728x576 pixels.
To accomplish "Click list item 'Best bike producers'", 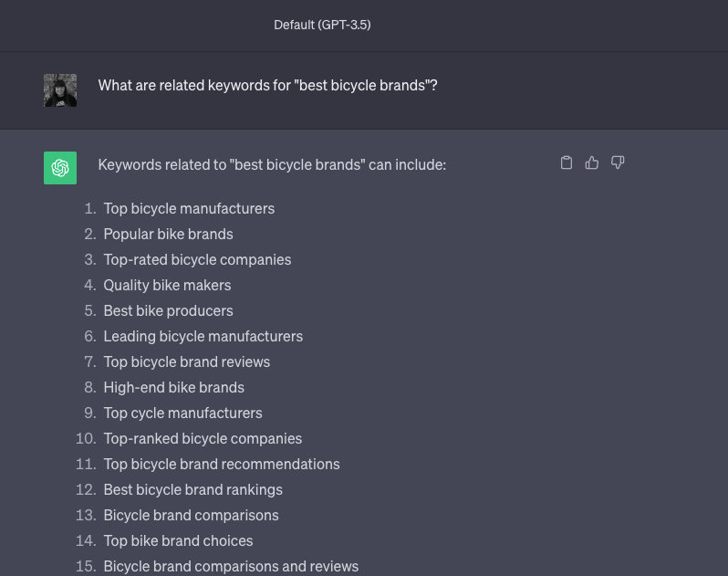I will [168, 310].
